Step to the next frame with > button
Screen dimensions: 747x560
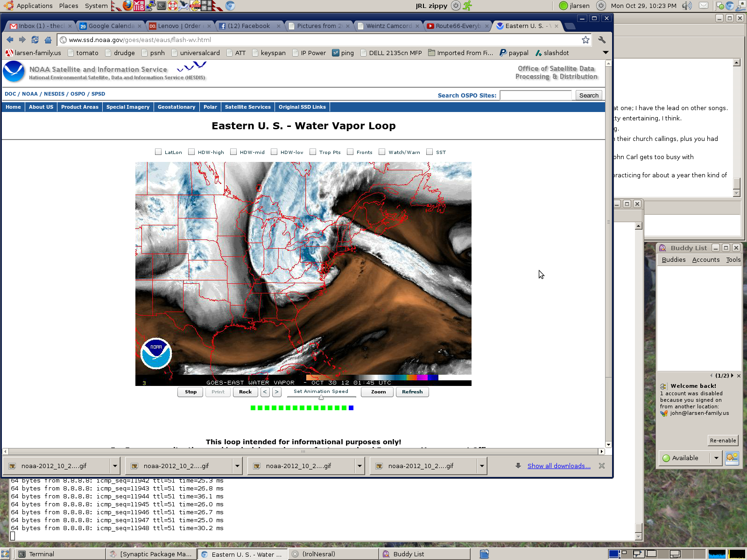coord(277,392)
